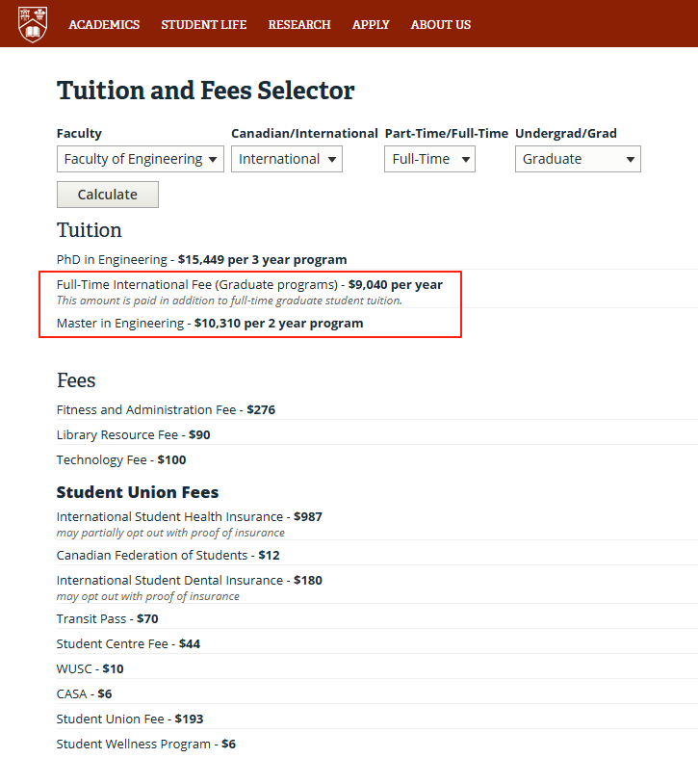
Task: Open the Apply menu item
Action: pyautogui.click(x=371, y=25)
